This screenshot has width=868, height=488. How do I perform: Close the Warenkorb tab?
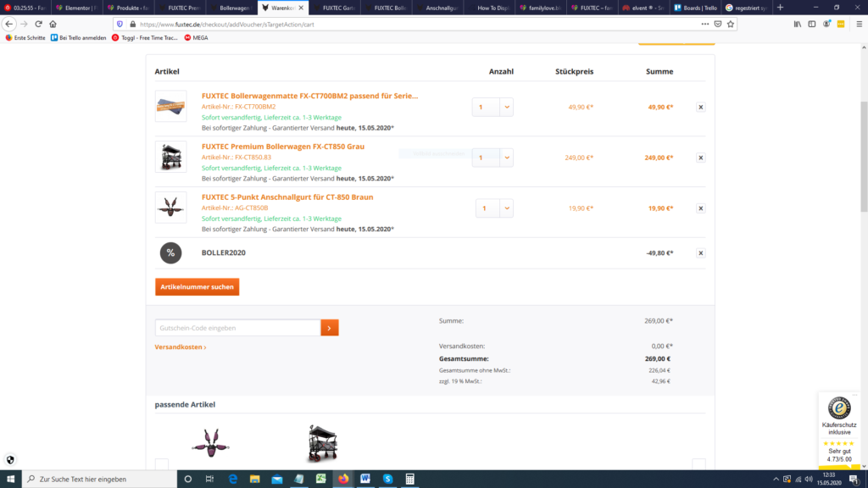click(x=301, y=8)
